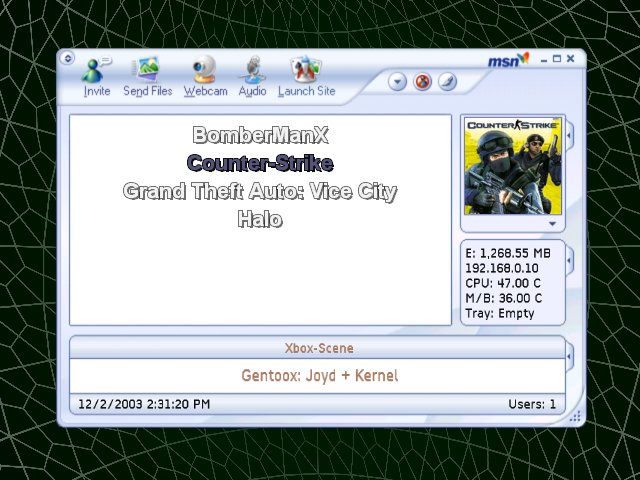Screen dimensions: 640x480
Task: Click the 12/2/2003 2:31:20 PM timestamp
Action: [144, 404]
